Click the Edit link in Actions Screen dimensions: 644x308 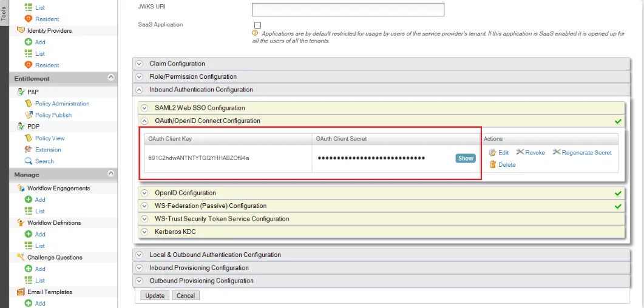504,153
